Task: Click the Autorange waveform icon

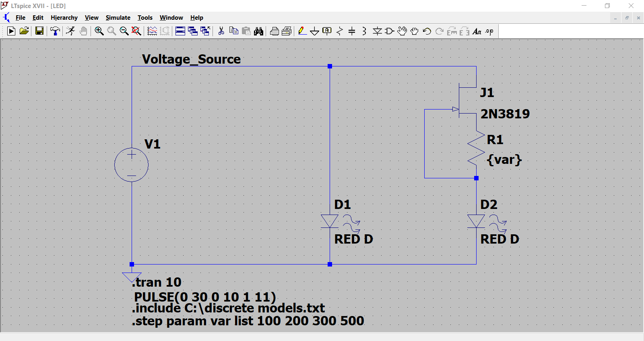Action: click(152, 31)
